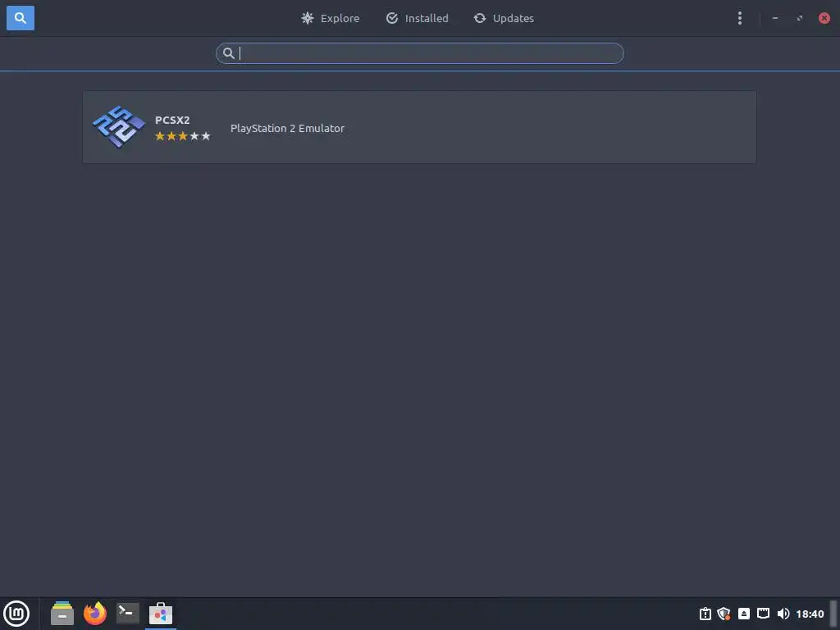Close the software store window

pyautogui.click(x=824, y=18)
